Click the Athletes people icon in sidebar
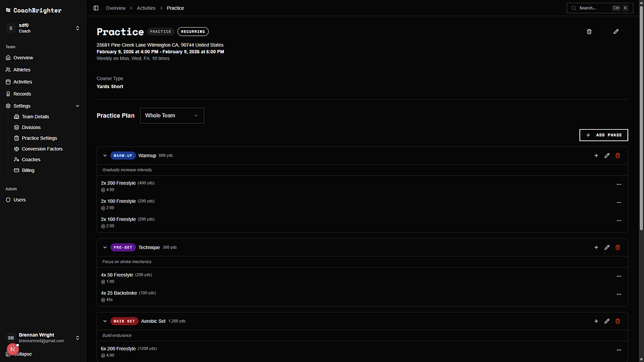This screenshot has width=644, height=362. click(8, 70)
